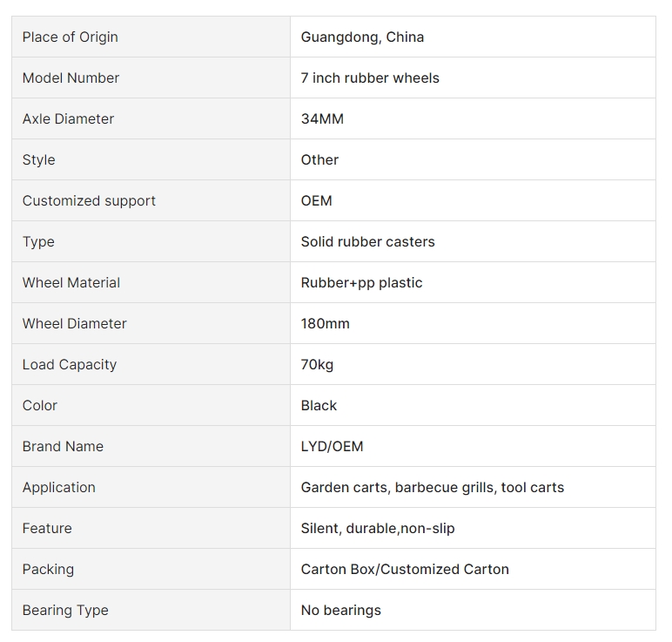Click the Model Number label
Viewport: 672px width, 642px height.
71,78
